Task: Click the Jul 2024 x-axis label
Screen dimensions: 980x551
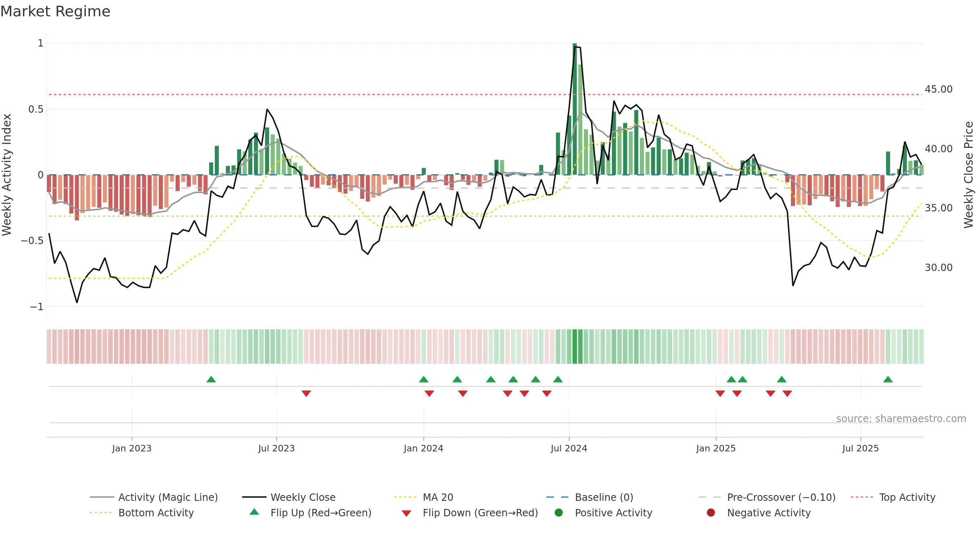Action: pyautogui.click(x=569, y=448)
